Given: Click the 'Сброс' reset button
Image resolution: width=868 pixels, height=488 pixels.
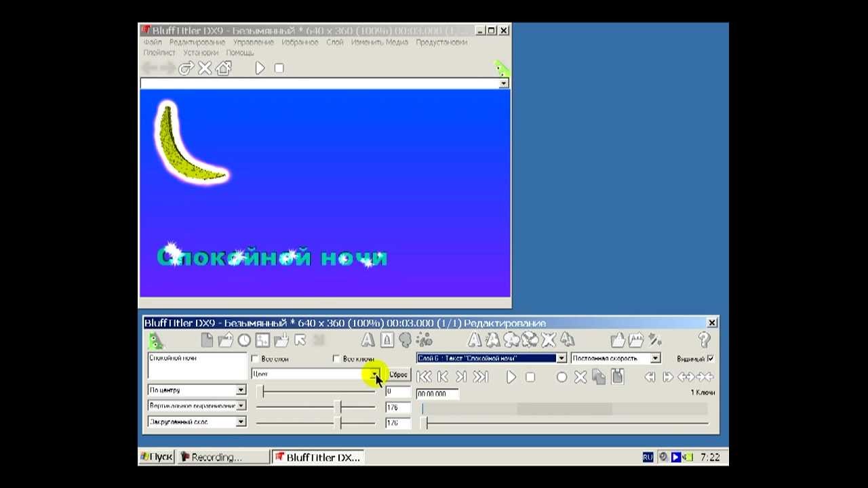Looking at the screenshot, I should (x=398, y=374).
